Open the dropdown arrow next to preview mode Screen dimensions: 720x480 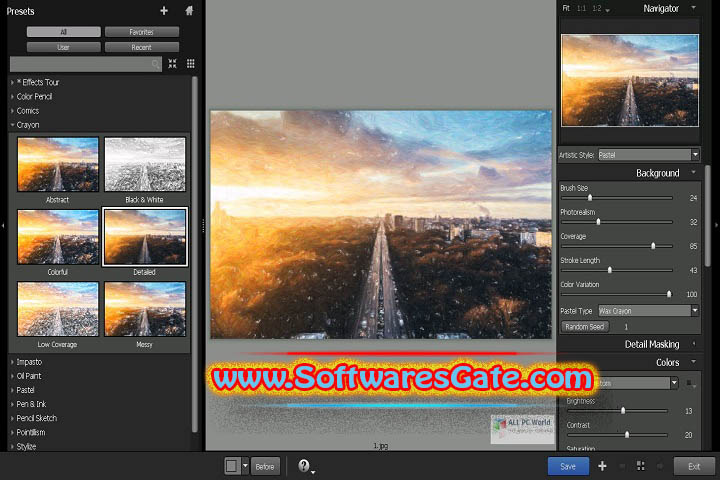click(245, 466)
